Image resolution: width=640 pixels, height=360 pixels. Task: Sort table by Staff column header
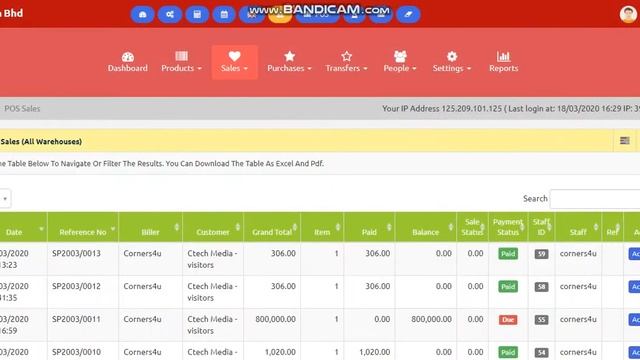point(578,227)
